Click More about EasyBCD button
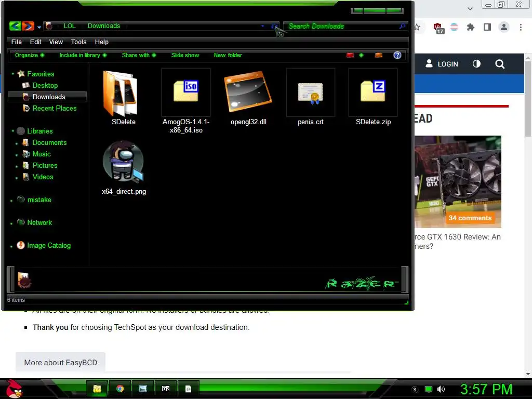Screen dimensions: 532x399 pyautogui.click(x=60, y=362)
